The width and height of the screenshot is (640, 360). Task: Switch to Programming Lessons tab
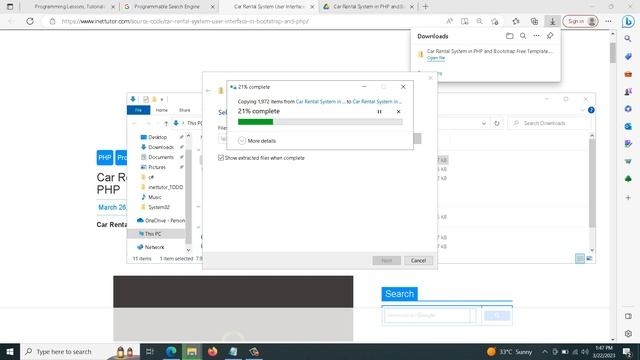(69, 7)
